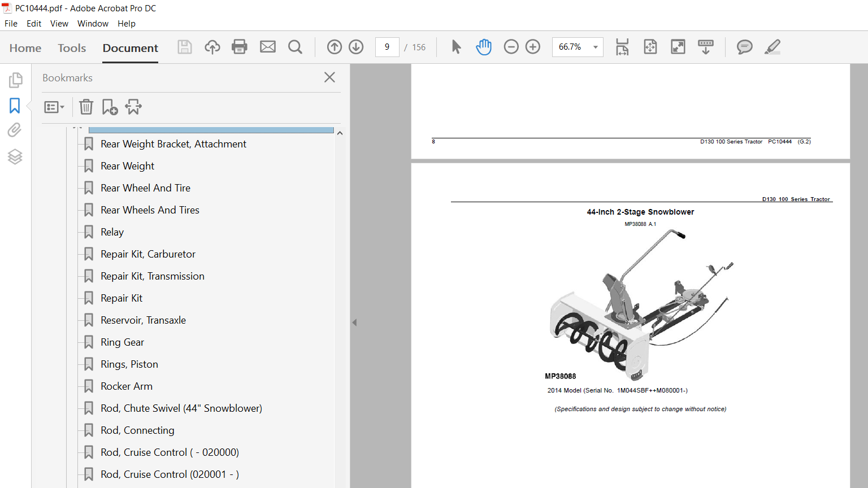This screenshot has width=868, height=488.
Task: Go to next page arrow
Action: pyautogui.click(x=356, y=47)
